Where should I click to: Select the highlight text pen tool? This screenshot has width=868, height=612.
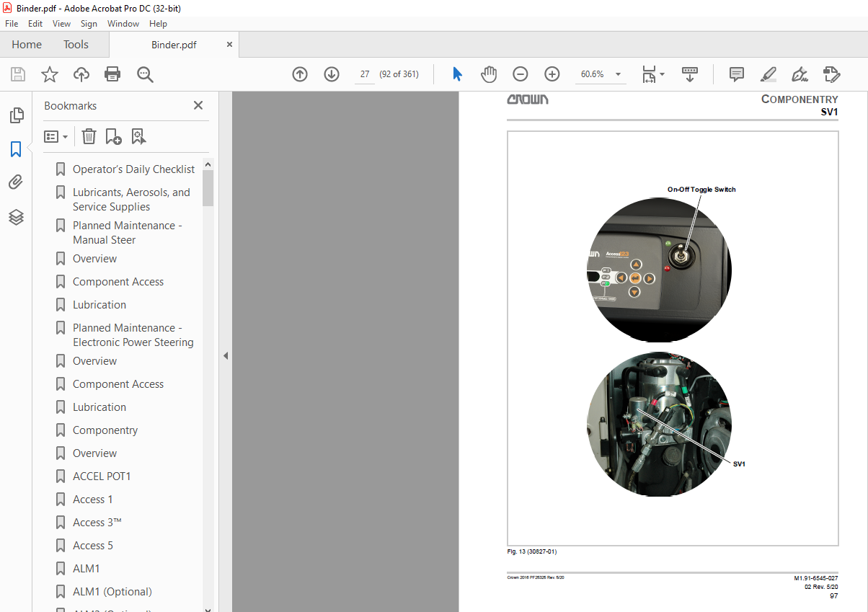(x=768, y=74)
